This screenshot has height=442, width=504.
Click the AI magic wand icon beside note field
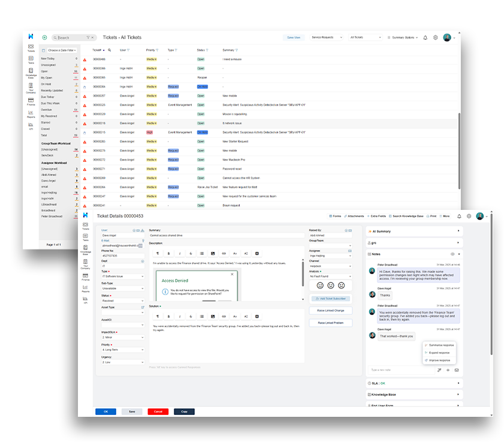(439, 370)
